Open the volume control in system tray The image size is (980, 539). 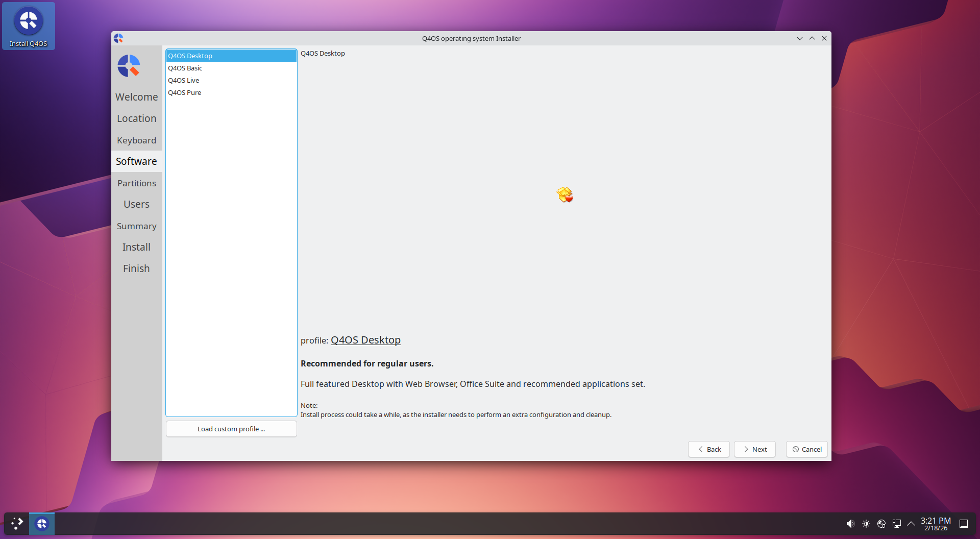(850, 524)
